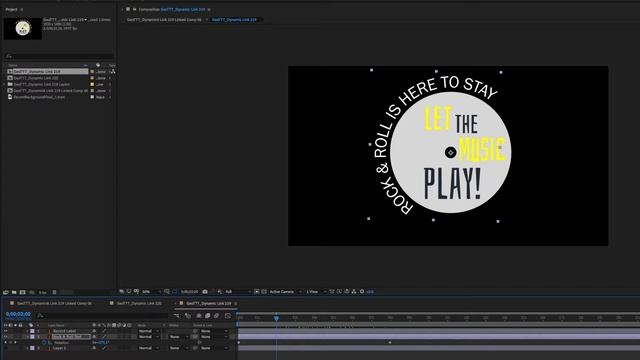Viewport: 640px width, 360px height.
Task: Expand the Layer 3 twirl arrow
Action: click(x=27, y=348)
